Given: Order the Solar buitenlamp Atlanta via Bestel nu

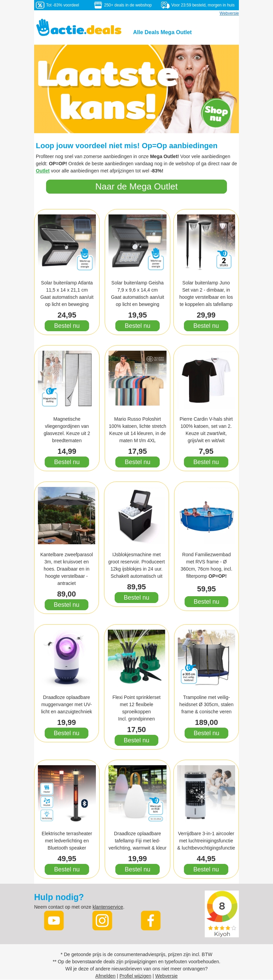Looking at the screenshot, I should tap(67, 326).
